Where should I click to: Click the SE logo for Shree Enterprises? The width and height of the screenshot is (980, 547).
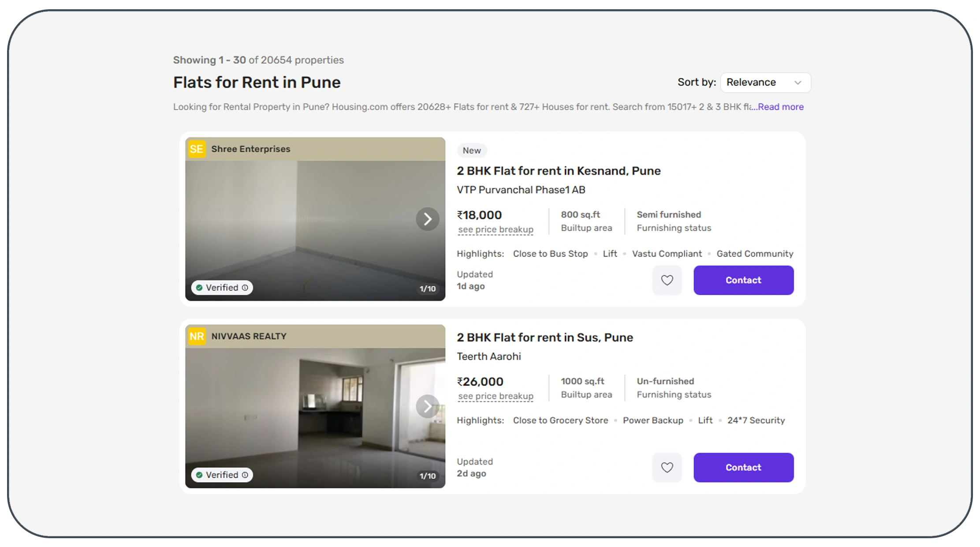(196, 149)
